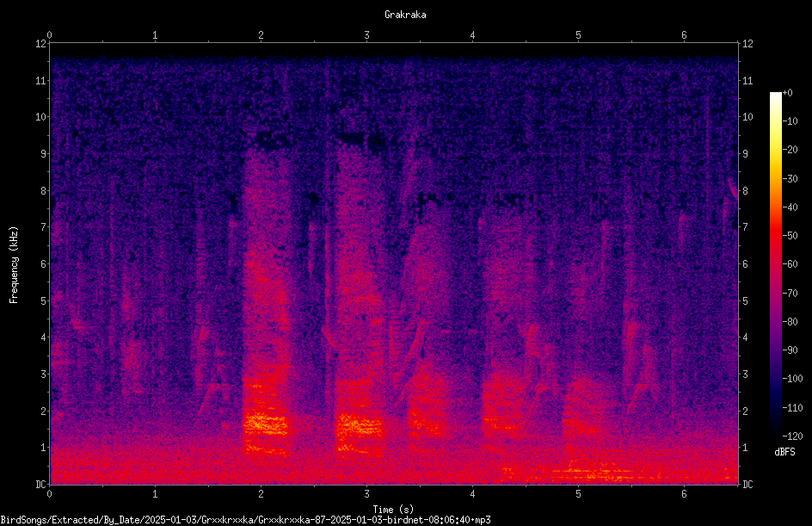Click the dBFS label under color scale
Screen dimensions: 812x526
click(784, 452)
